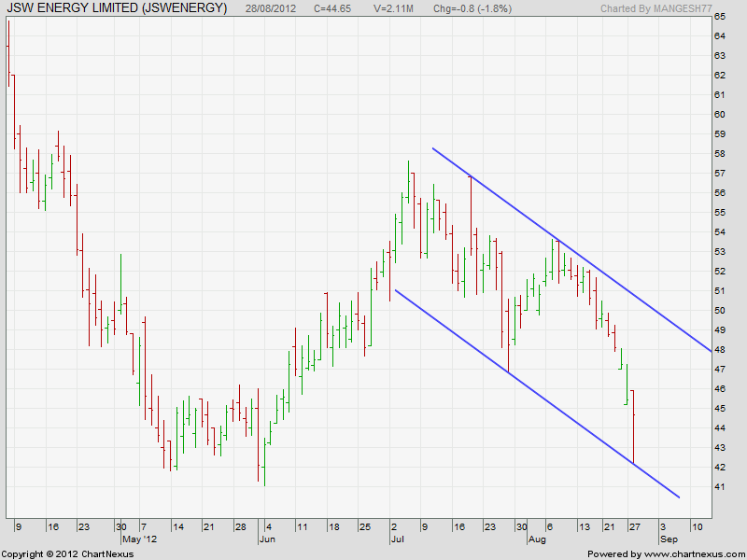Click the 65 price label on the axis
Viewport: 747px width, 560px height.
(720, 17)
